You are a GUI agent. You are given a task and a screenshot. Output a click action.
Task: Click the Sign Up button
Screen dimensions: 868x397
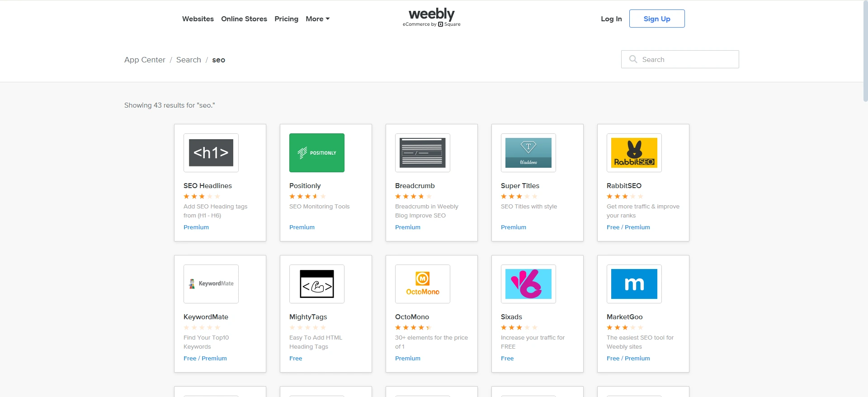point(657,19)
